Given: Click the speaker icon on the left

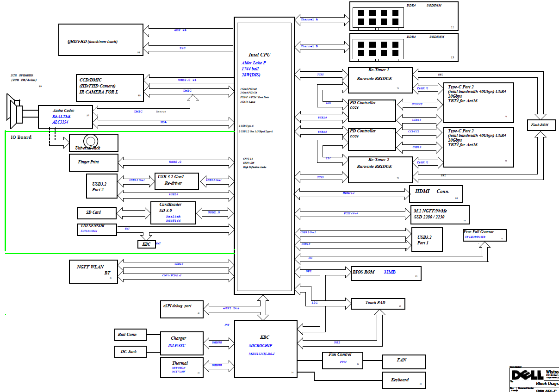Looking at the screenshot, I should pyautogui.click(x=15, y=110).
